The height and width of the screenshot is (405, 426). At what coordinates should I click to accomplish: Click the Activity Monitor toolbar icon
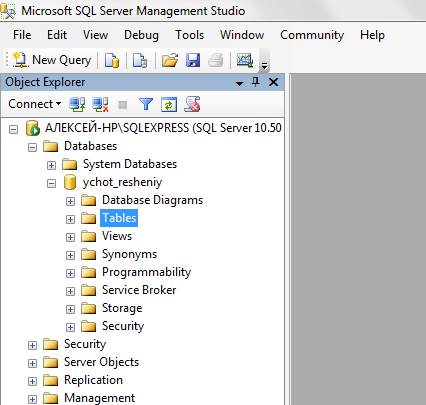coord(245,60)
